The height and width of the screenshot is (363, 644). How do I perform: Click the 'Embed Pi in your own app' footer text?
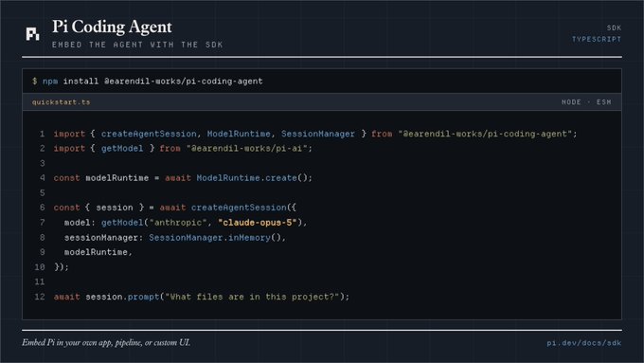coord(106,342)
